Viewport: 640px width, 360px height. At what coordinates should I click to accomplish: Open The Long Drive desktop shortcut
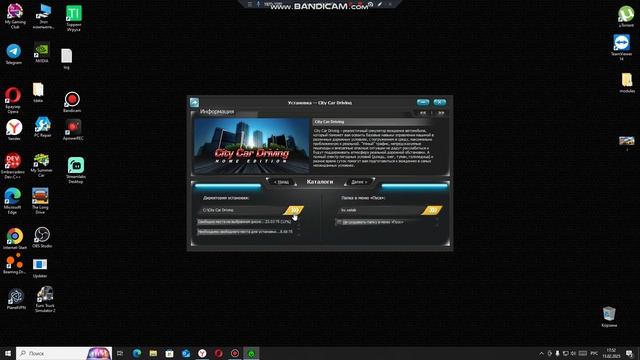click(x=40, y=201)
